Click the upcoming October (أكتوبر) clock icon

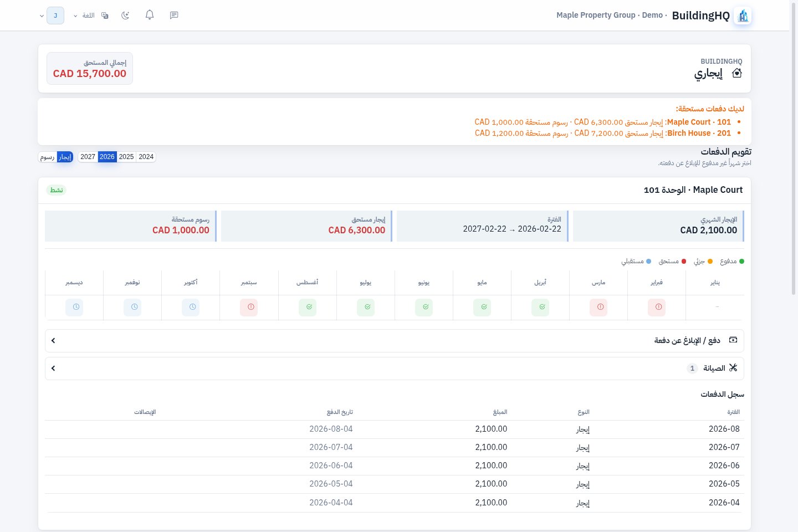click(191, 308)
